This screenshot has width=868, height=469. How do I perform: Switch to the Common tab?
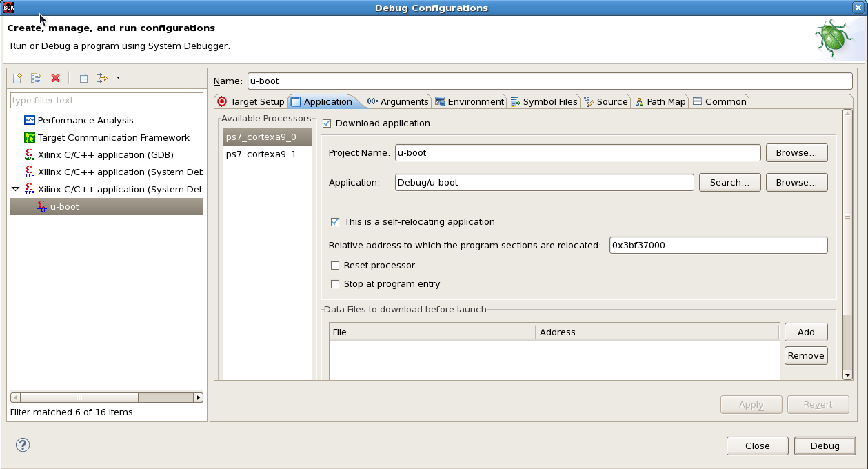pyautogui.click(x=719, y=101)
